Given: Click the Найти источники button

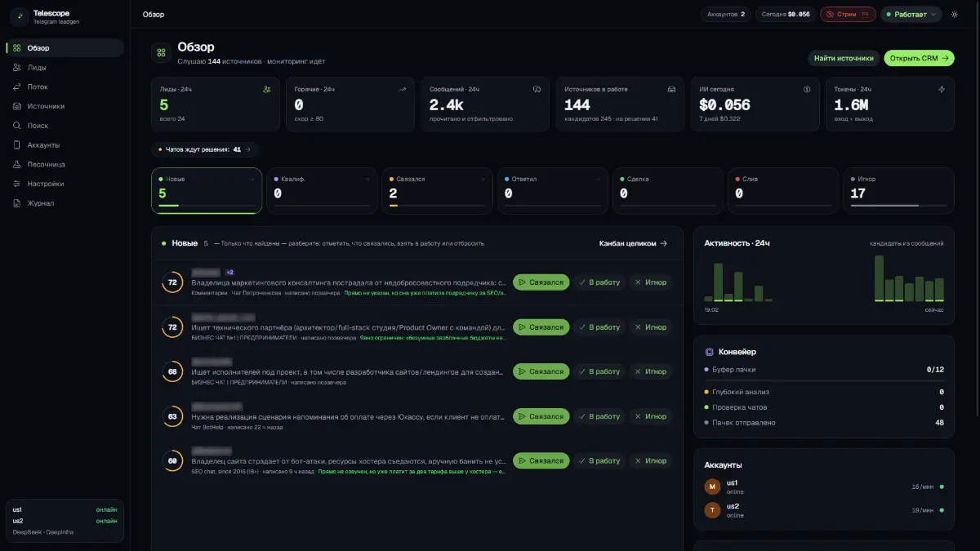Looking at the screenshot, I should tap(844, 58).
